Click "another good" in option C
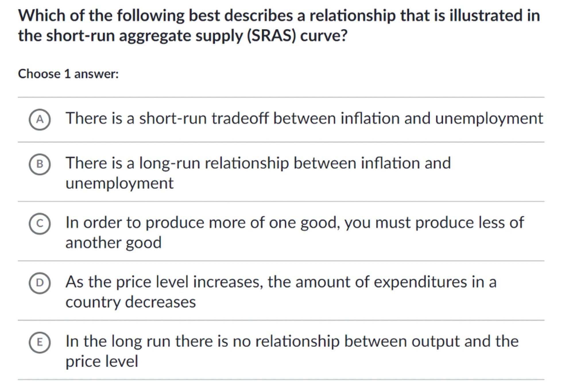This screenshot has width=588, height=389. (113, 243)
